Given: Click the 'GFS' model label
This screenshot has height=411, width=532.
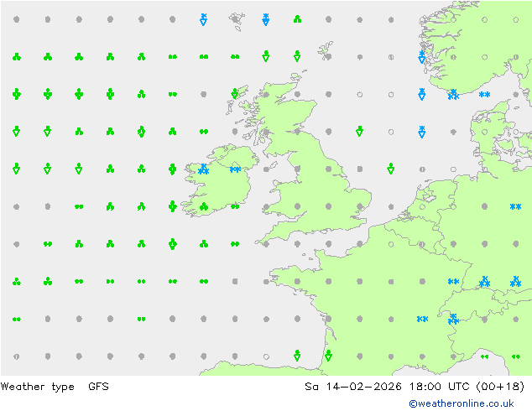Looking at the screenshot, I should click(98, 386).
